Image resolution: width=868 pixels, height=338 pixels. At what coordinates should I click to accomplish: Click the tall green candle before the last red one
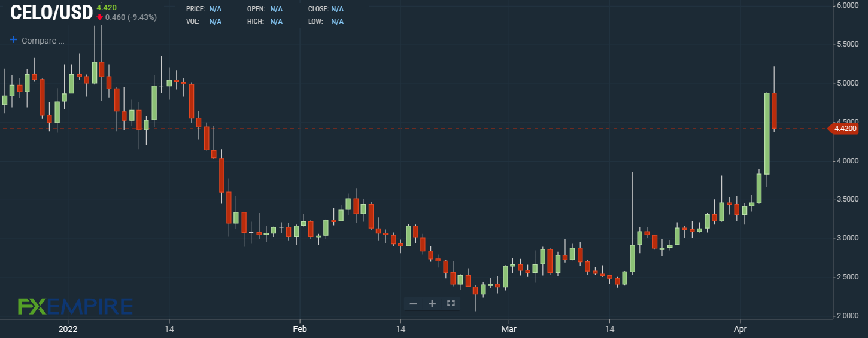click(x=767, y=133)
